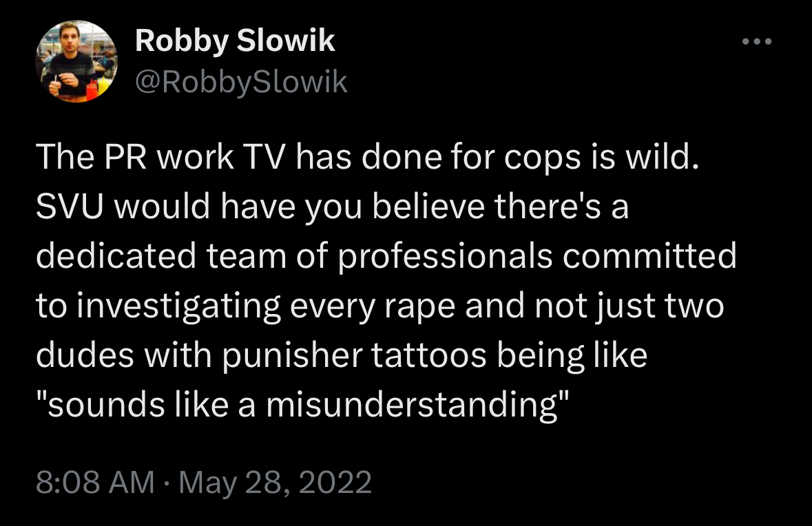Click the word "TV" in the first line
The image size is (812, 526).
pyautogui.click(x=268, y=157)
